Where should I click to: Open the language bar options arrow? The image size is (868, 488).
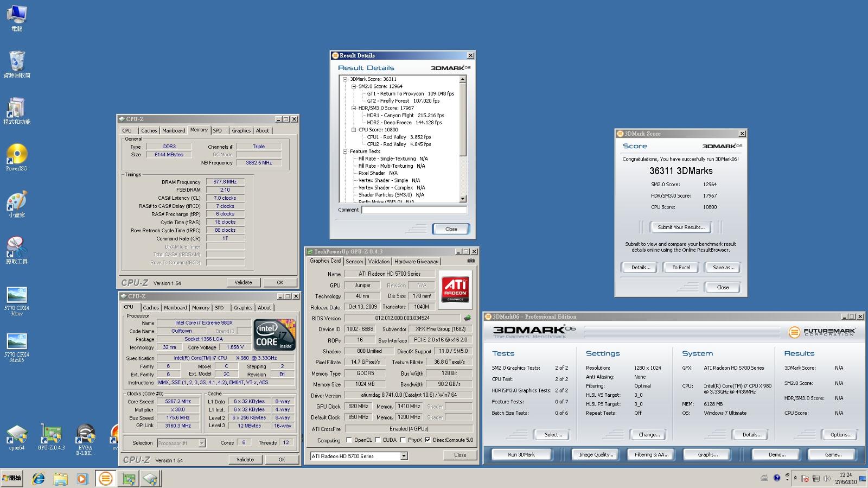[x=786, y=478]
